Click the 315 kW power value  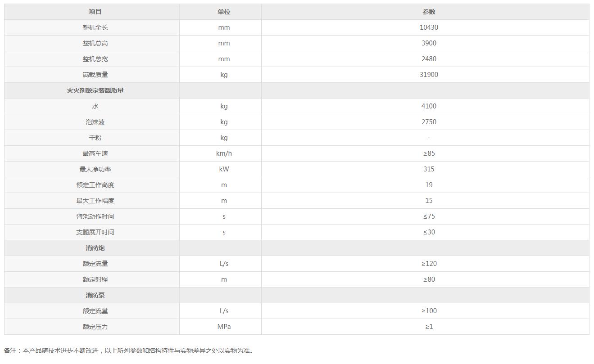tap(429, 169)
